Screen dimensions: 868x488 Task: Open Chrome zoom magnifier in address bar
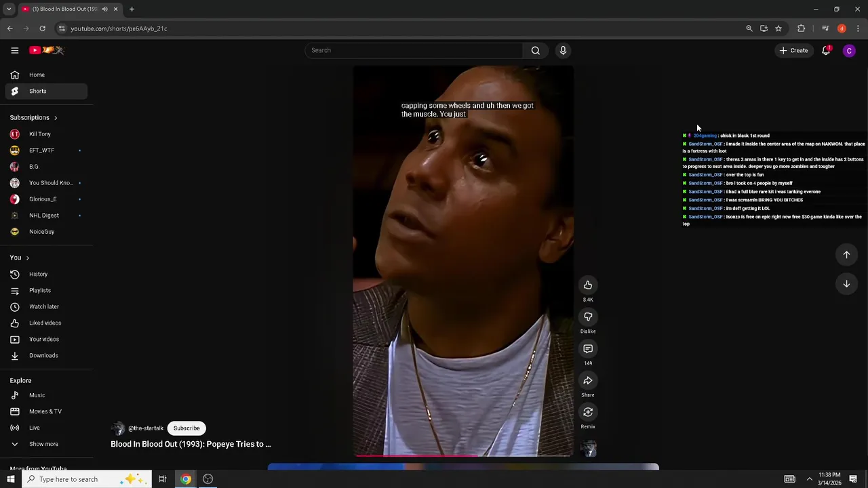pos(749,28)
